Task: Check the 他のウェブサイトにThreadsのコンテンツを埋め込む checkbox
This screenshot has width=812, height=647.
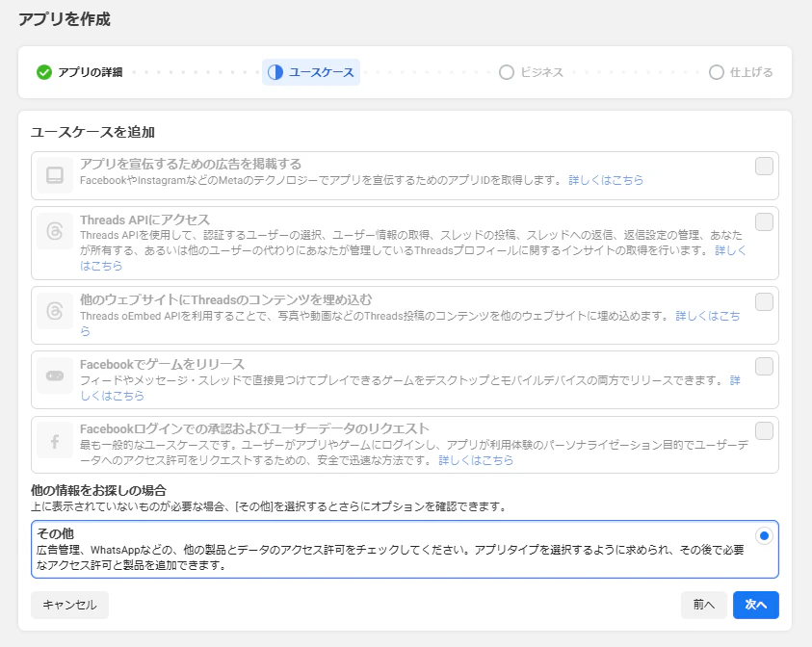Action: click(764, 301)
